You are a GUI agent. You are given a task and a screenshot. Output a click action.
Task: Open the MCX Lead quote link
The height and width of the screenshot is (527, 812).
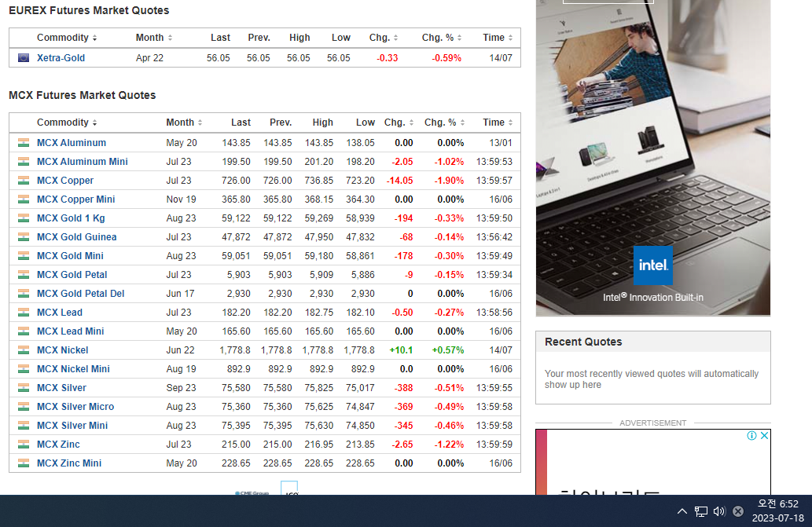tap(60, 313)
